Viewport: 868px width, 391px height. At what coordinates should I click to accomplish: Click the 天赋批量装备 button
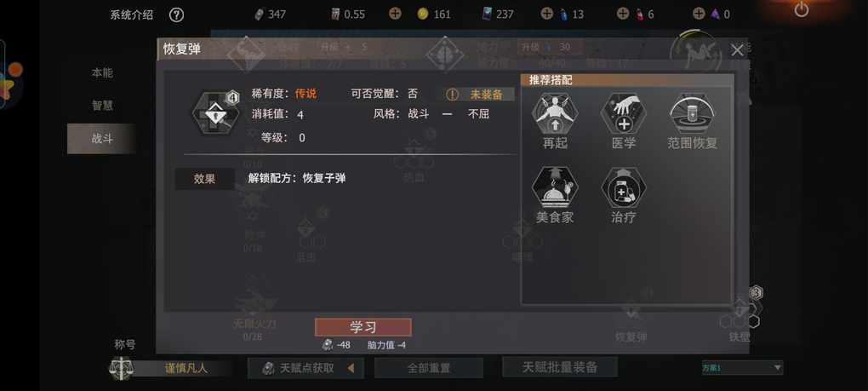(560, 366)
